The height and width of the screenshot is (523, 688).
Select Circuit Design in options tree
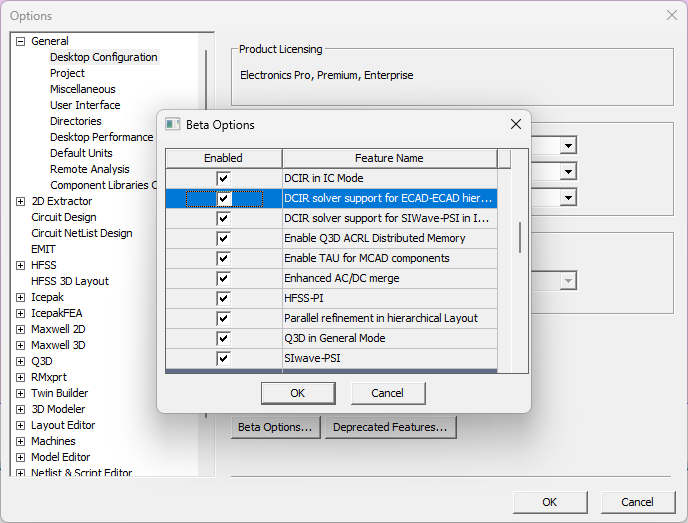(x=64, y=217)
